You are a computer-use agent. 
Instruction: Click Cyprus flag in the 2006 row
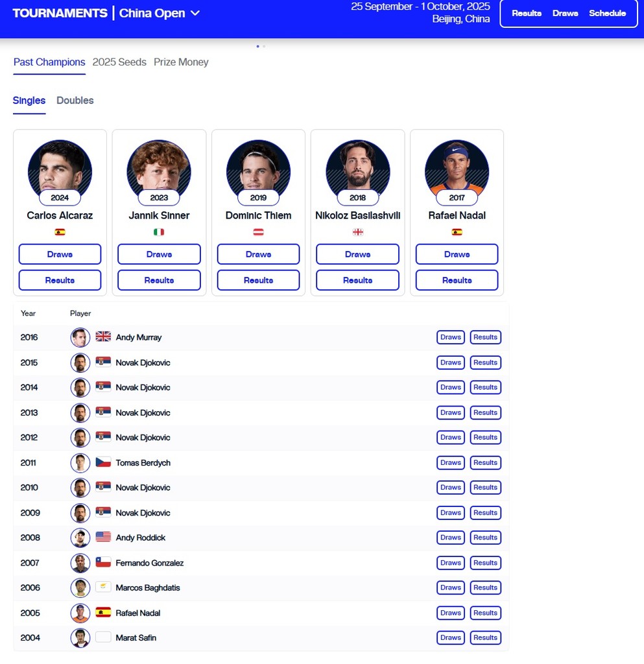point(103,586)
